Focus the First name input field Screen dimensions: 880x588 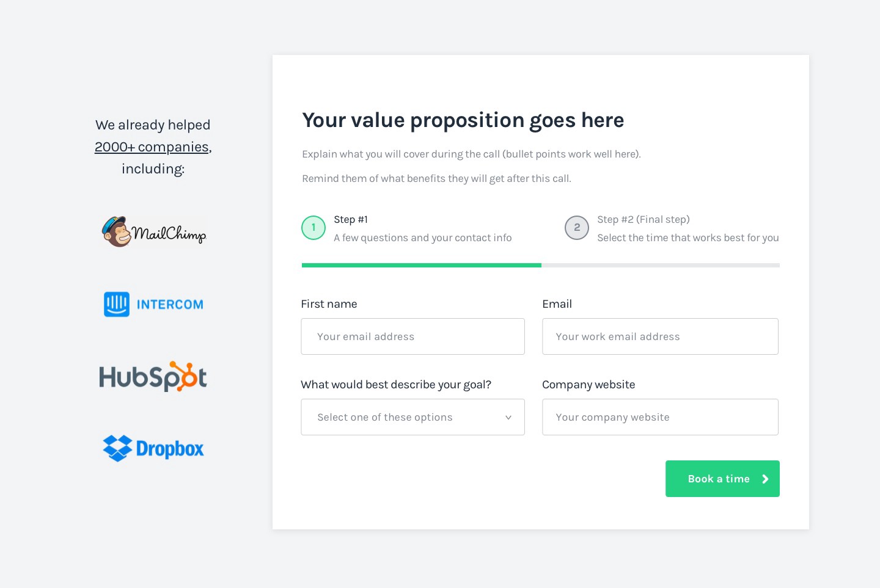[x=413, y=336]
